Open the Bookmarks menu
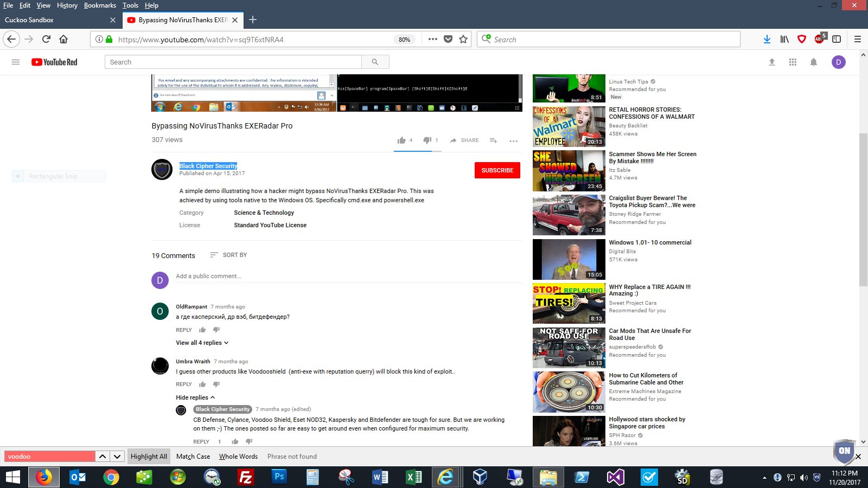868x488 pixels. click(100, 5)
